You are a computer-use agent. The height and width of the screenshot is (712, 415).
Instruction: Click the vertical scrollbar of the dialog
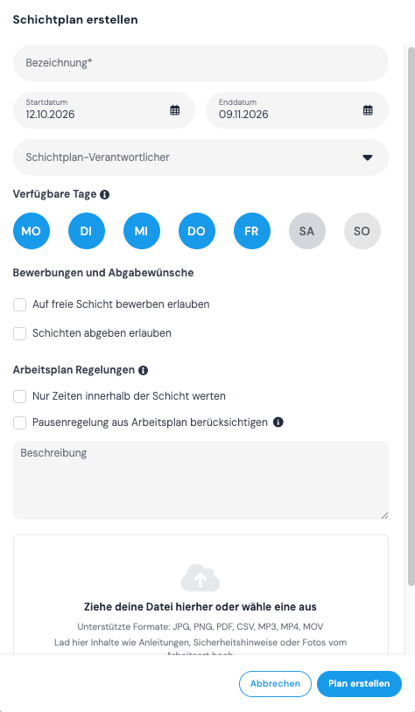click(x=411, y=316)
